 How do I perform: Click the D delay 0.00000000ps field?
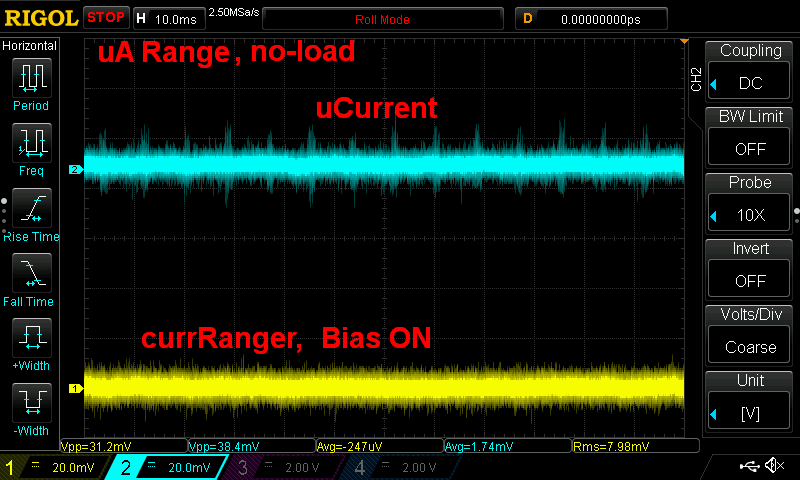(x=591, y=19)
